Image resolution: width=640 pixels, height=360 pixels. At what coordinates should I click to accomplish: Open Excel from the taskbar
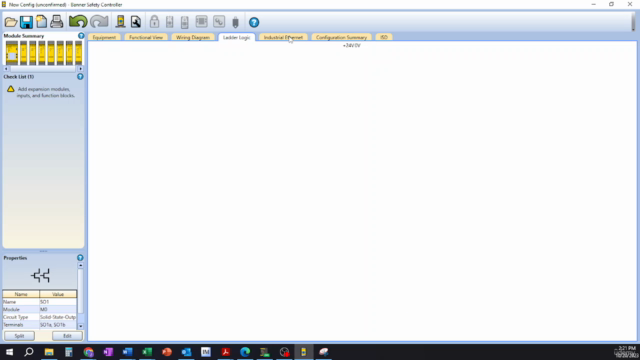pos(147,352)
